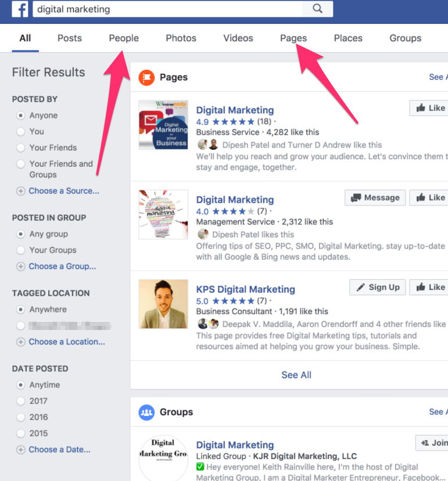Select Your Friends under Posted By
Viewport: 448px width, 481px height.
pyautogui.click(x=20, y=148)
